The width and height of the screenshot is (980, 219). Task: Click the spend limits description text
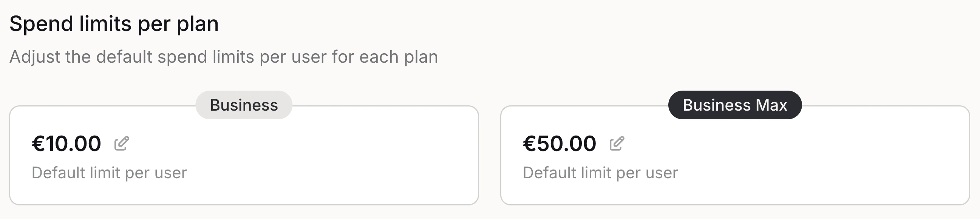(x=224, y=57)
